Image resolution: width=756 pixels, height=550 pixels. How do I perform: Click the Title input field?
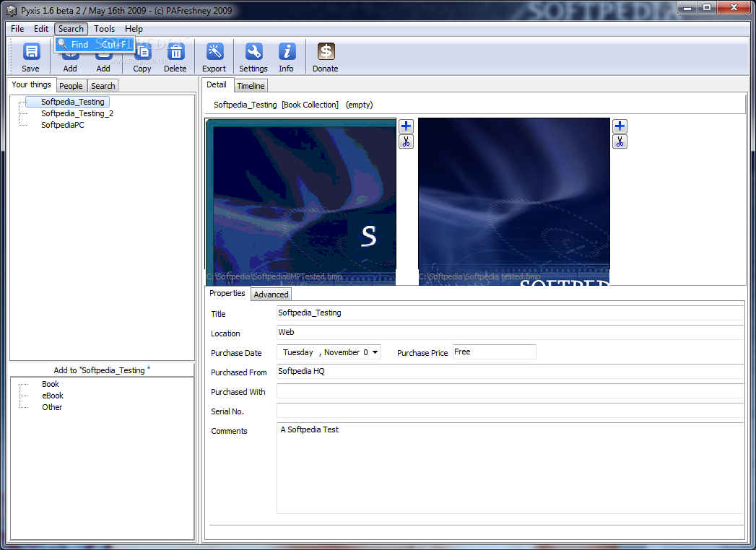[510, 313]
